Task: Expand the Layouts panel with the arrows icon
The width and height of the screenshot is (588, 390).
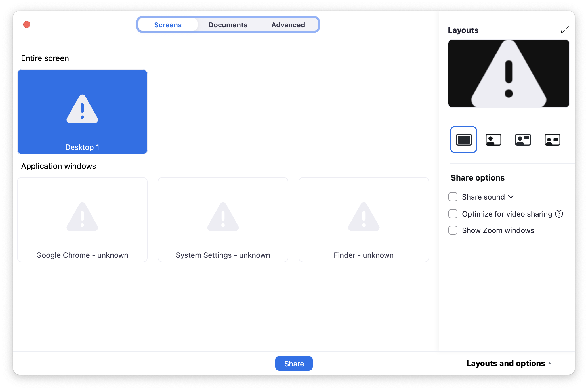Action: (565, 30)
